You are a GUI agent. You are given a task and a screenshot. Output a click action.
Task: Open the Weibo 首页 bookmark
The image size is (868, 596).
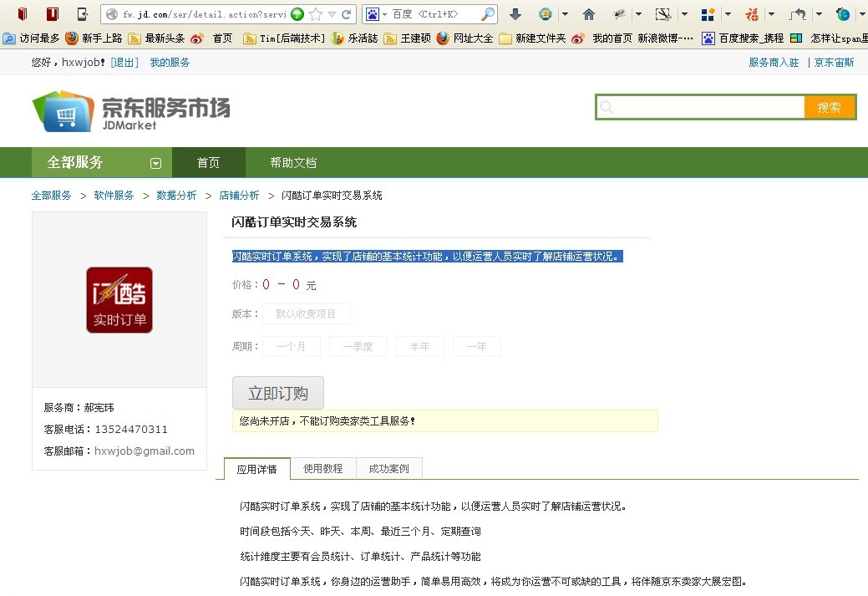[211, 38]
